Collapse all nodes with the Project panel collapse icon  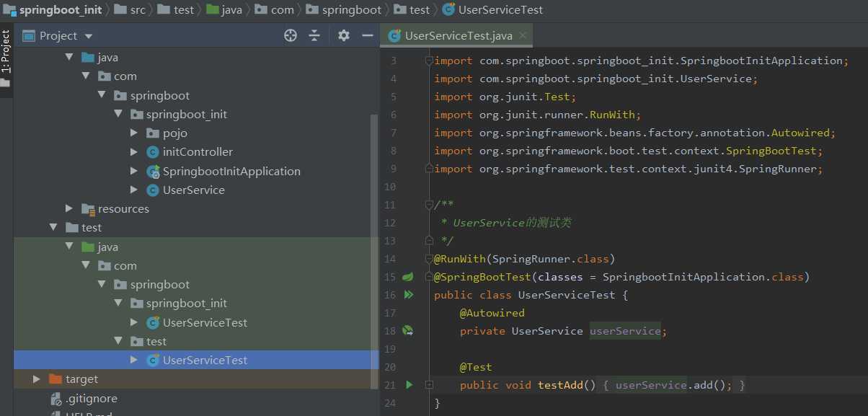pos(314,35)
